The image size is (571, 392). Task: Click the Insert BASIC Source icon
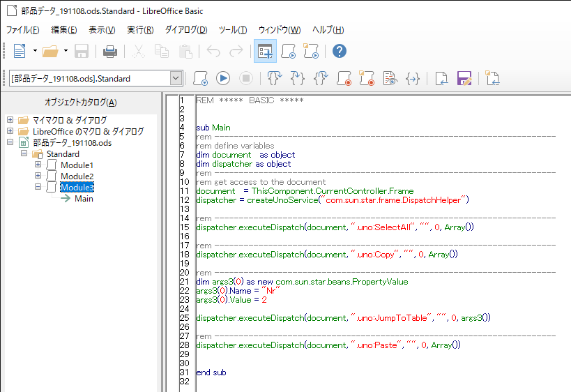[441, 78]
